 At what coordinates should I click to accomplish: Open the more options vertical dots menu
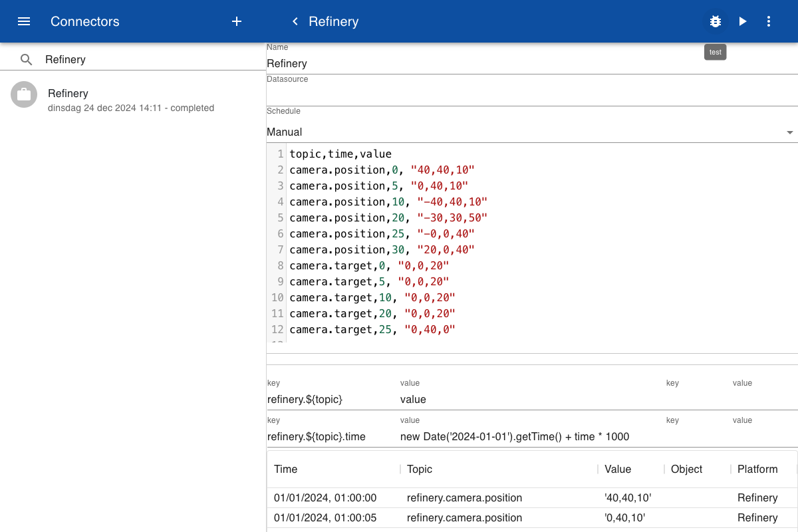tap(769, 21)
